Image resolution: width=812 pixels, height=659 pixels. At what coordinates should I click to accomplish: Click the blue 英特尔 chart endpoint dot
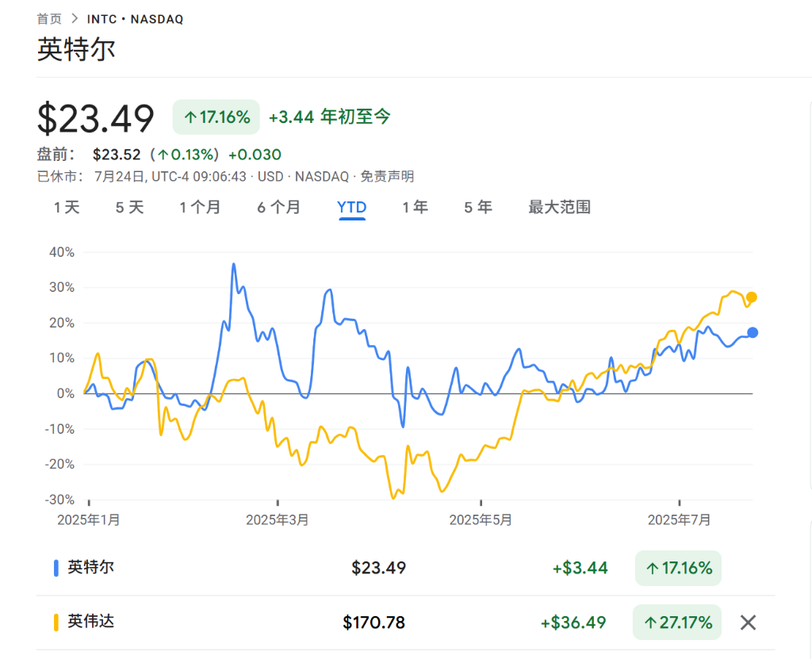pyautogui.click(x=753, y=332)
